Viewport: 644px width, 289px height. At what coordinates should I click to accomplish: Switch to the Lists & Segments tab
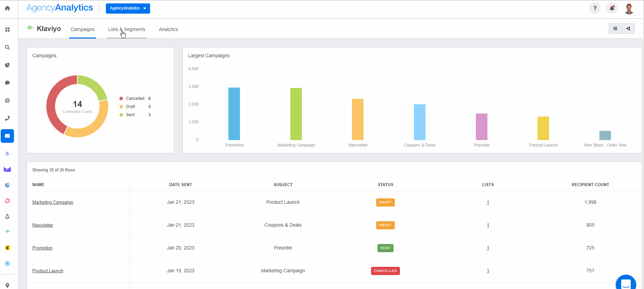[127, 30]
